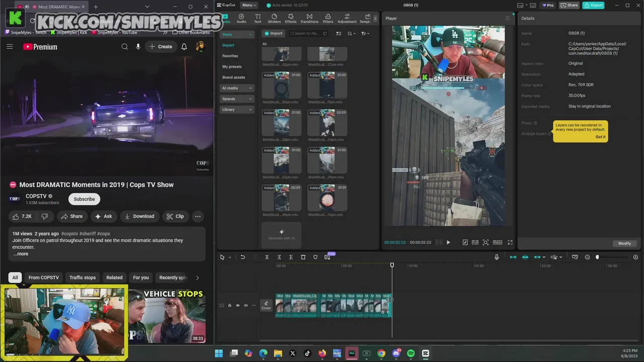This screenshot has height=362, width=644.
Task: Click Generate with AI tile
Action: 281,235
